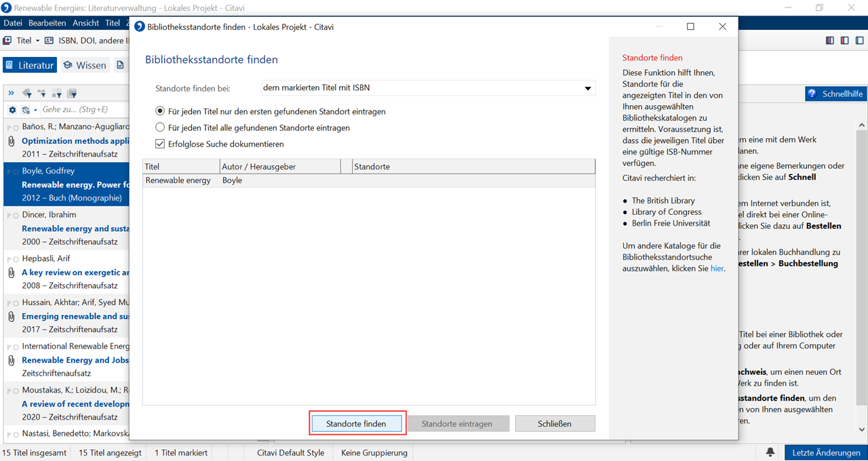Viewport: 868px width, 461px height.
Task: Click the 'Standorte finden' button
Action: pos(356,424)
